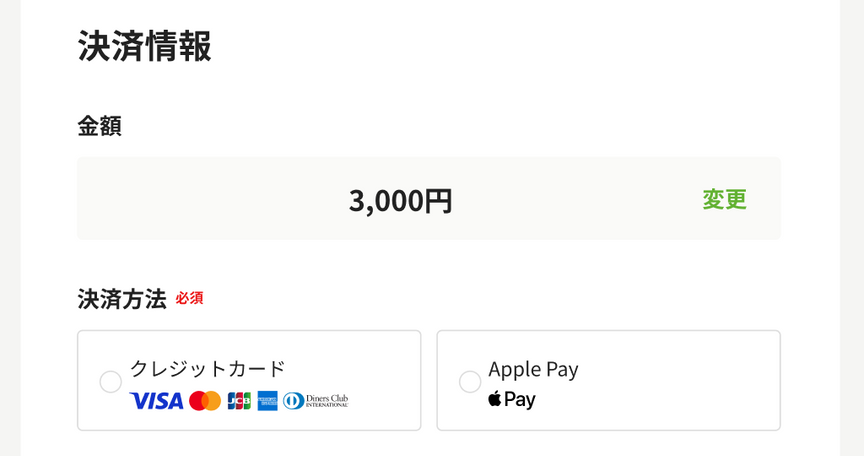Click the 3,000円 amount text

pyautogui.click(x=400, y=200)
